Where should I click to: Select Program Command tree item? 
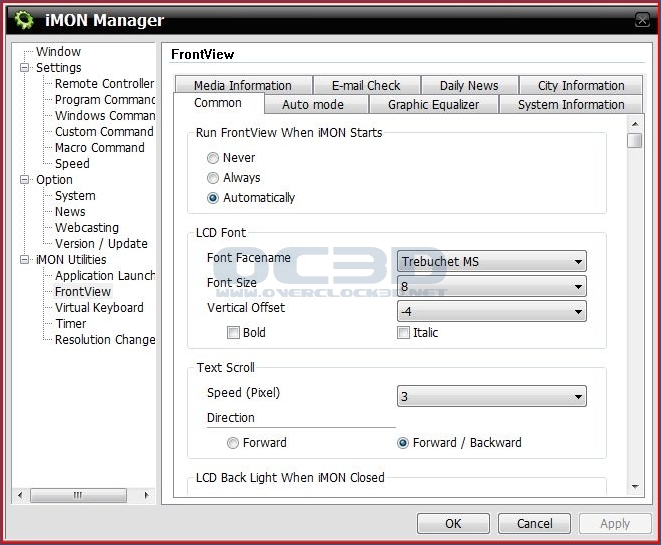(105, 99)
